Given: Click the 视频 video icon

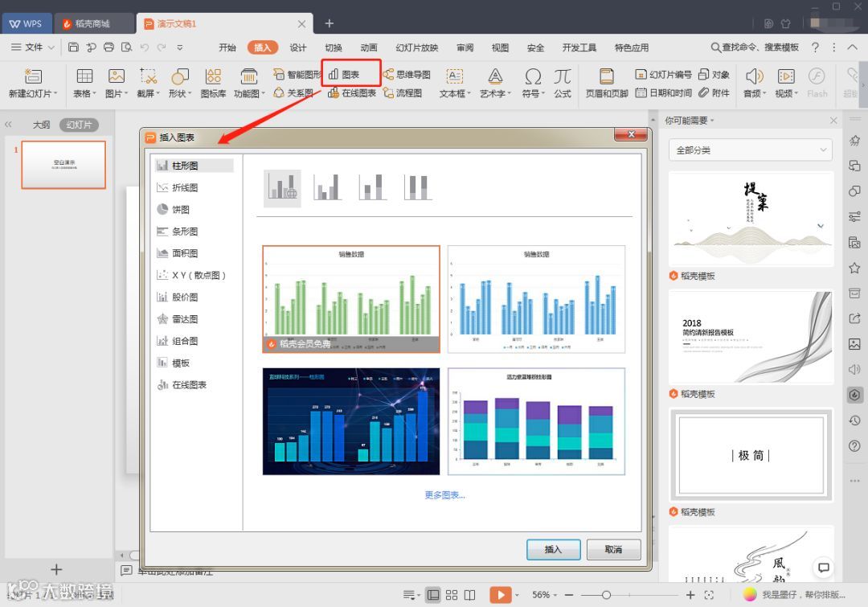Looking at the screenshot, I should coord(785,76).
